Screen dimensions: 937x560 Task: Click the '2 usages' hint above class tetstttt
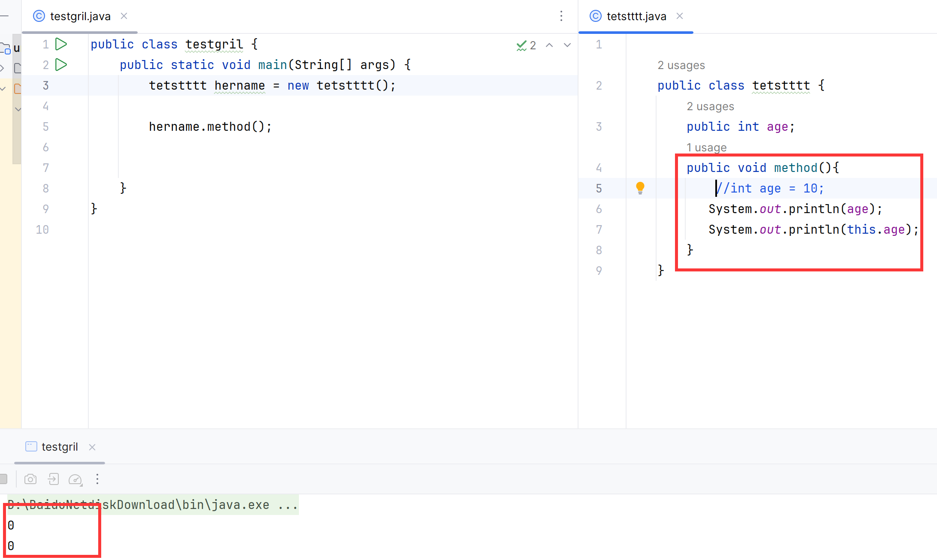(681, 65)
